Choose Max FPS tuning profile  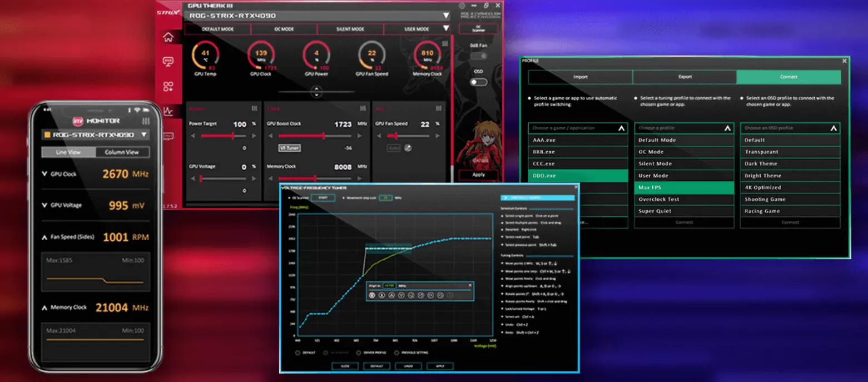click(684, 187)
